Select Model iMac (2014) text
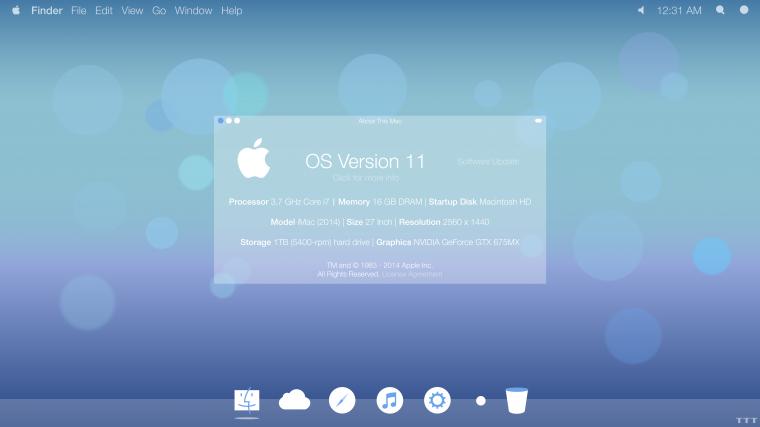Viewport: 760px width, 427px height. click(x=305, y=222)
